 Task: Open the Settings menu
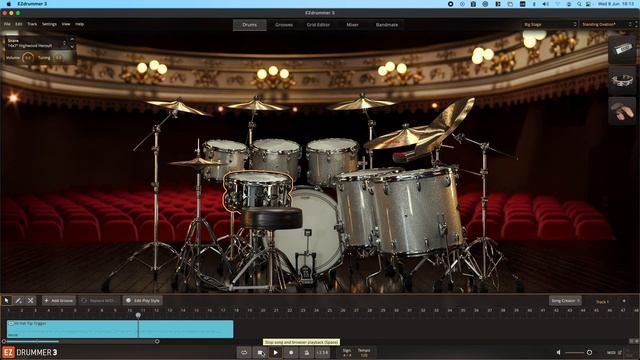point(49,24)
